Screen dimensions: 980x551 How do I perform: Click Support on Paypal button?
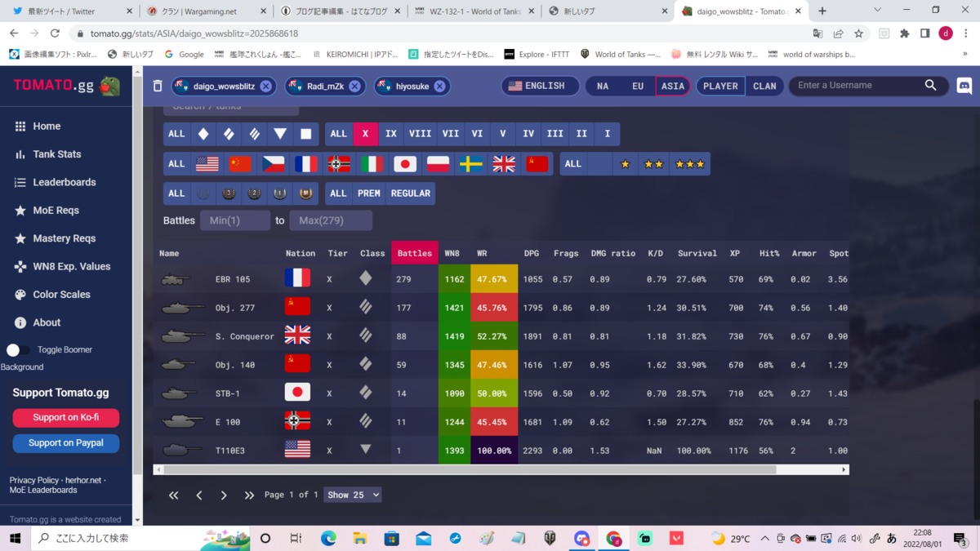pos(66,443)
